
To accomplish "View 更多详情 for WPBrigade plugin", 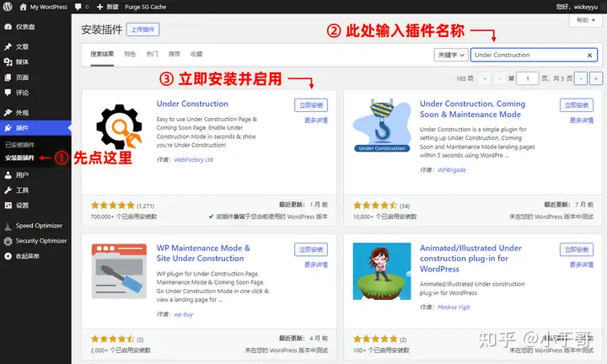I will [582, 120].
